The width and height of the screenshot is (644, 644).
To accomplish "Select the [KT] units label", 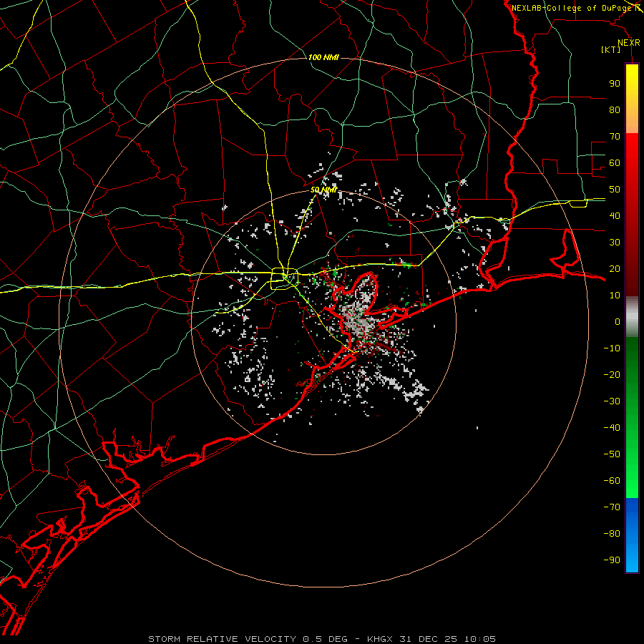I will pos(611,49).
